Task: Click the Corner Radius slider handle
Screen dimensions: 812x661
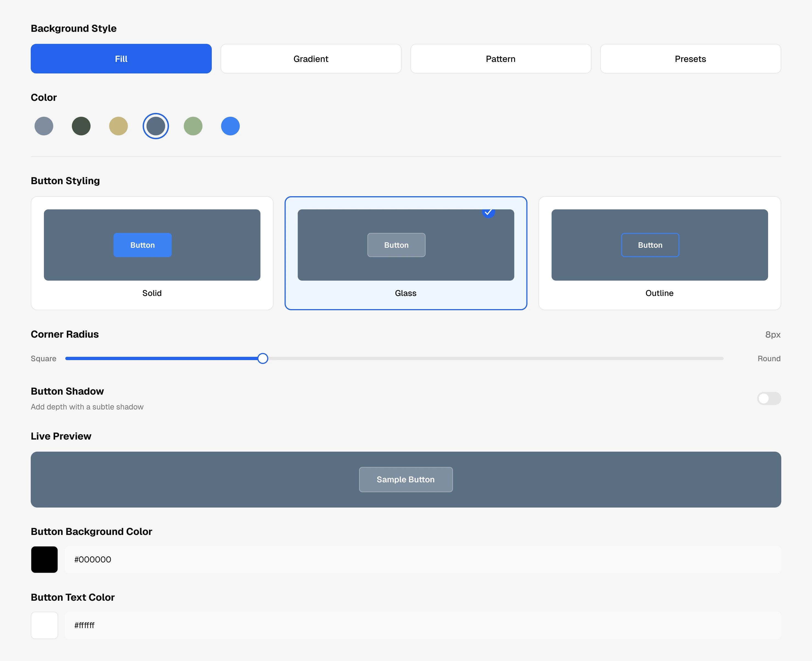Action: [x=263, y=358]
